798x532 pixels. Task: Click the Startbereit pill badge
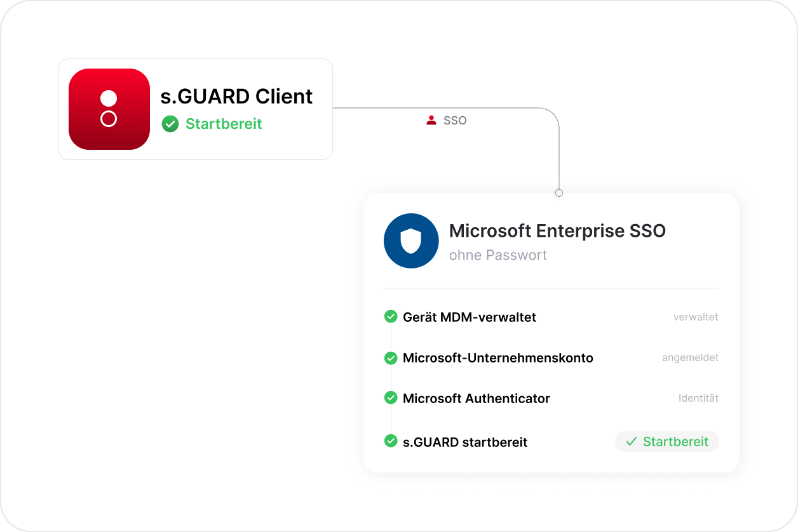coord(667,441)
